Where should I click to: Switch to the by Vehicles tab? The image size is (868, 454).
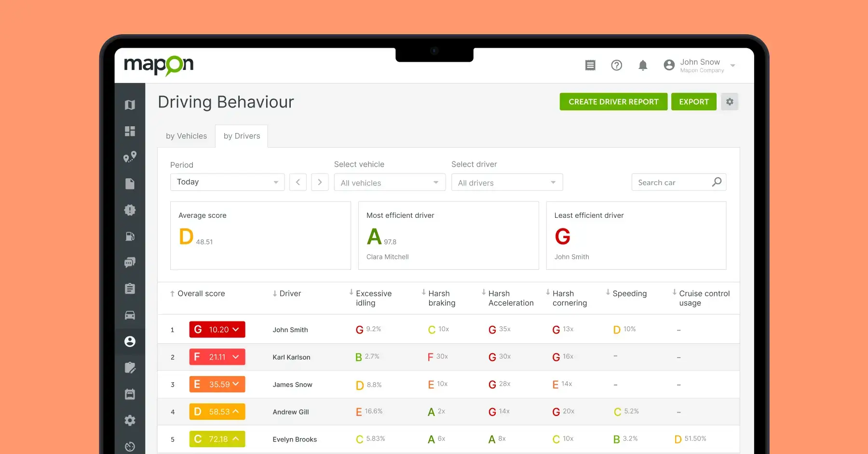tap(186, 136)
